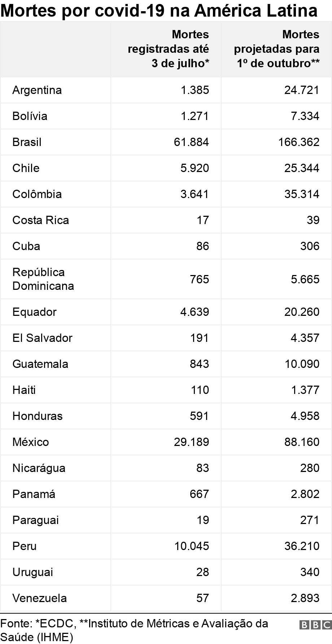This screenshot has height=644, width=332.
Task: Click Uruguai's projected deaths value 340
Action: click(309, 572)
